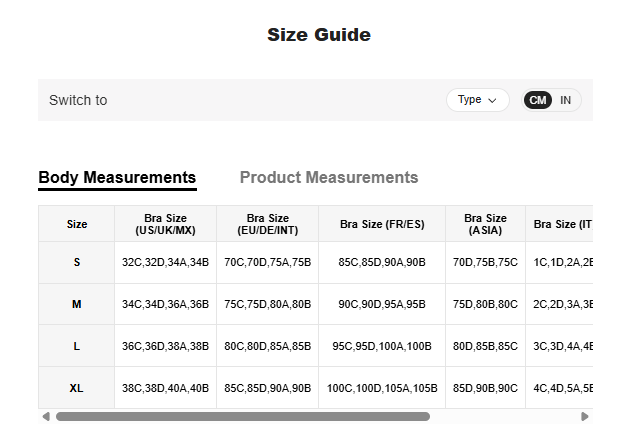Open the Type dropdown

point(477,100)
